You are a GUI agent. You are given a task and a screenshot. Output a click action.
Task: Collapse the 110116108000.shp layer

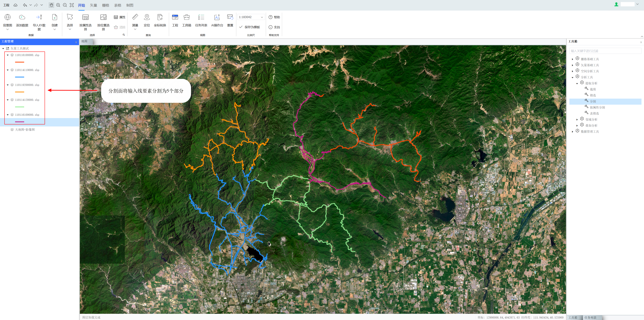(8, 55)
